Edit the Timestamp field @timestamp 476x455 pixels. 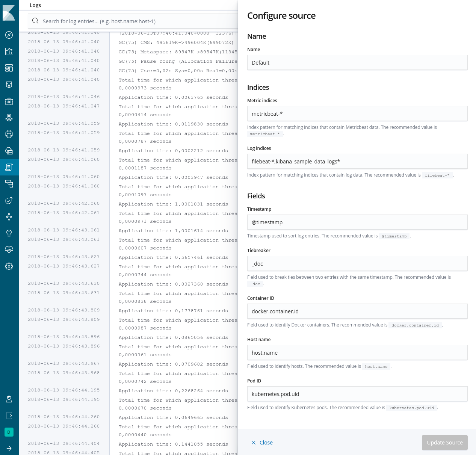tap(357, 222)
